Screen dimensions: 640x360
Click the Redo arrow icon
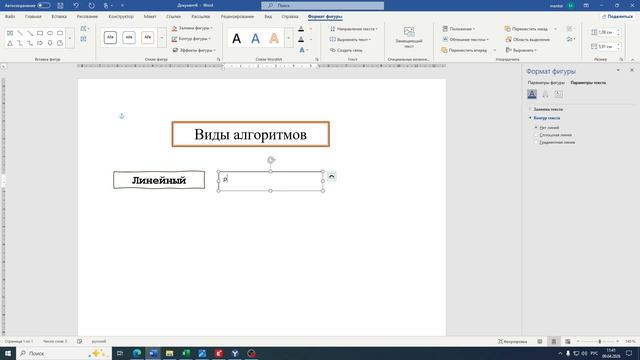tap(91, 6)
